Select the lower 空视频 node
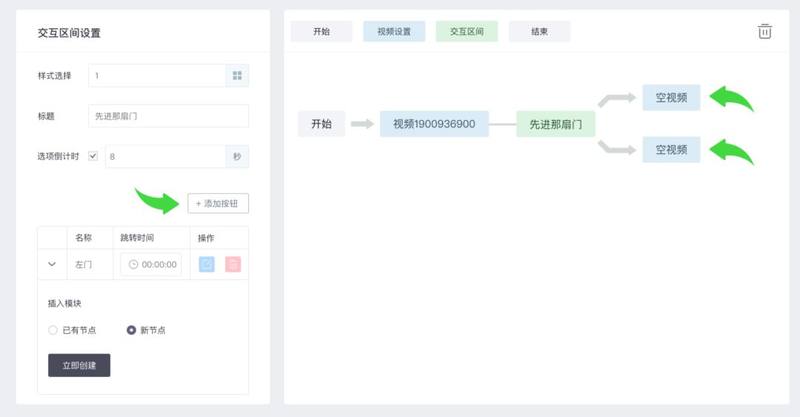 (671, 149)
